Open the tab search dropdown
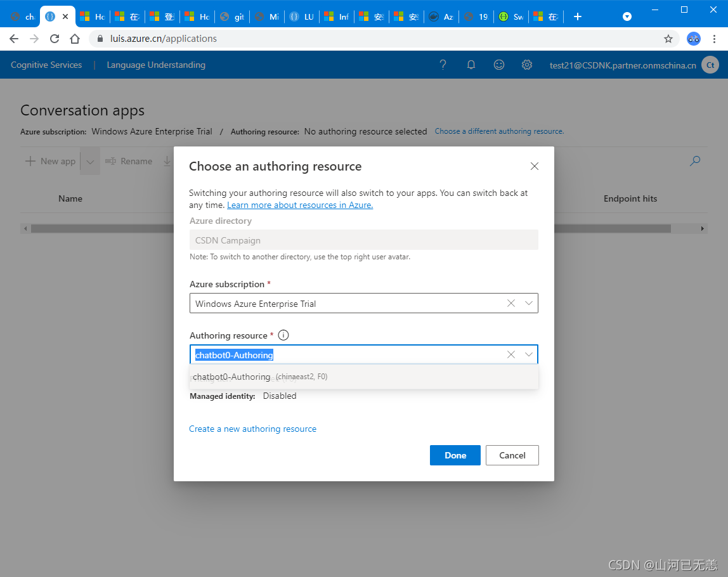Screen dimensions: 728x577 coord(627,16)
